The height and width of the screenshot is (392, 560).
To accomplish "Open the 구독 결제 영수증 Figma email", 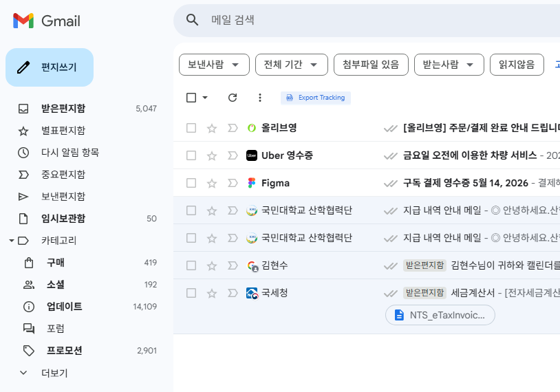I will pos(466,183).
